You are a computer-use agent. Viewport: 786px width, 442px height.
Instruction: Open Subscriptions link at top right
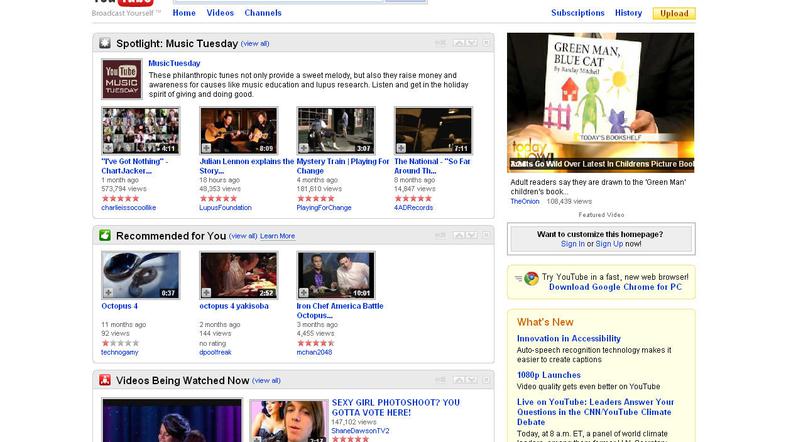[578, 13]
